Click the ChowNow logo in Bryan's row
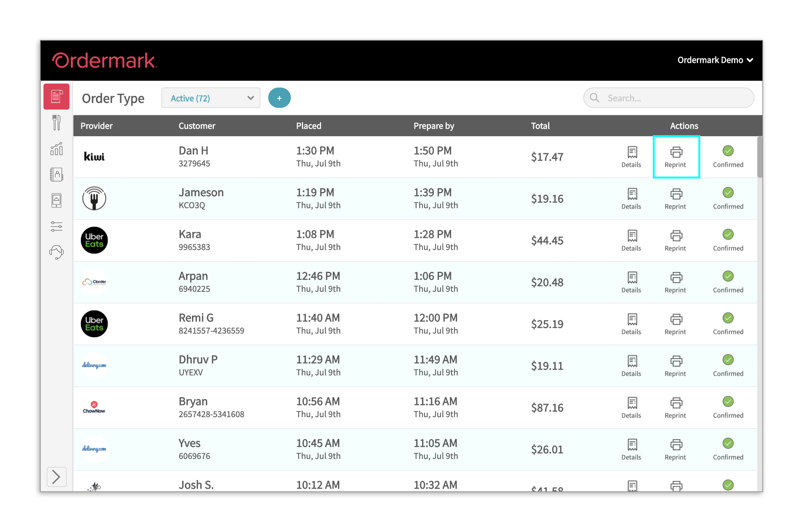The width and height of the screenshot is (803, 532). tap(94, 407)
